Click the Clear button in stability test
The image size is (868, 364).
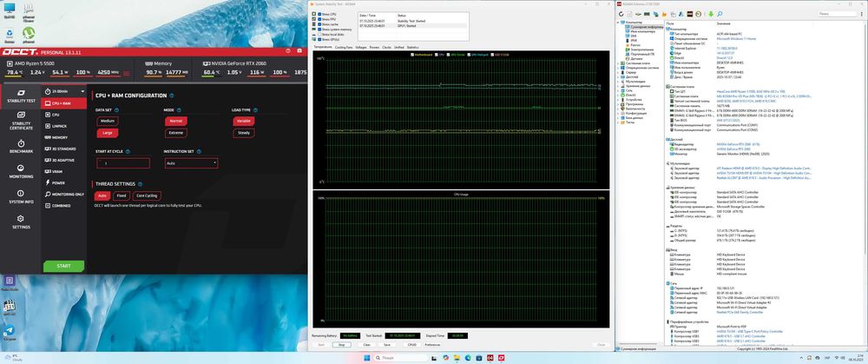(366, 345)
